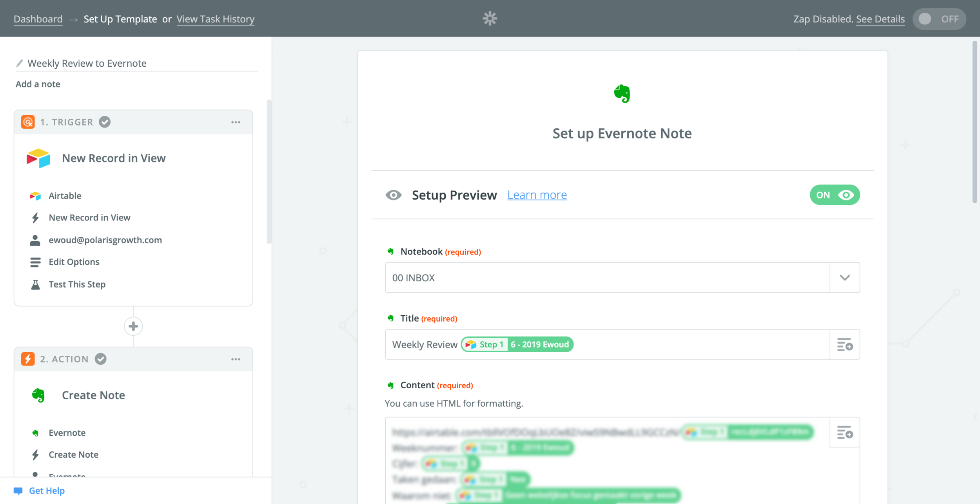
Task: Open the trigger step three-dot menu
Action: tap(236, 122)
